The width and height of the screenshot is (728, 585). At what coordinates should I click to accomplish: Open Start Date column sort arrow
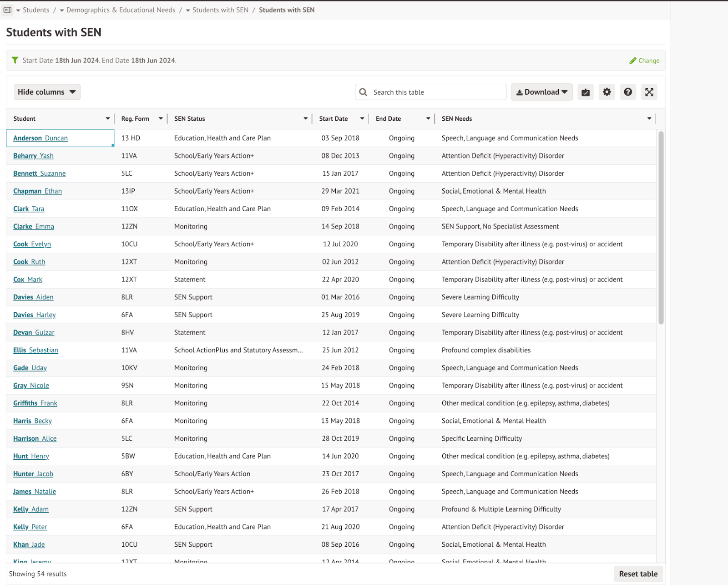(x=362, y=119)
